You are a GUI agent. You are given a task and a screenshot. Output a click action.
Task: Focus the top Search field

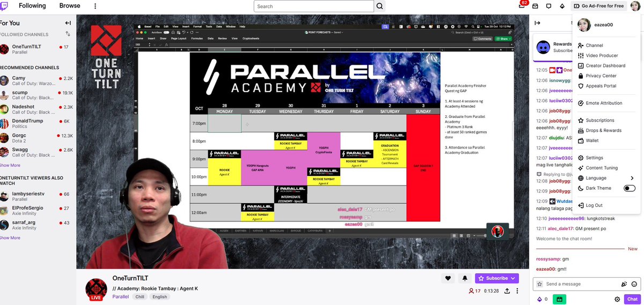(313, 6)
